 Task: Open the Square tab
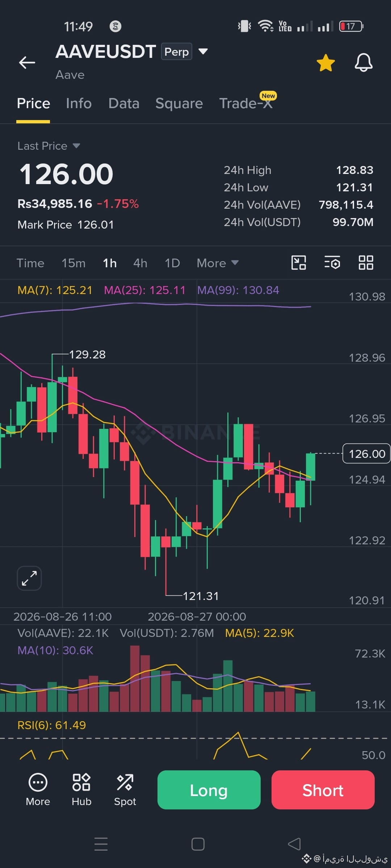(x=179, y=103)
